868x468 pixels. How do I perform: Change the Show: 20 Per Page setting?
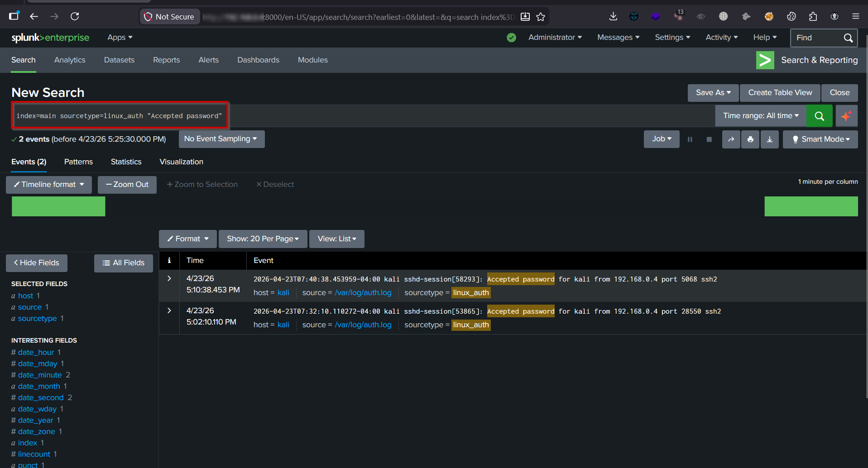pos(263,239)
